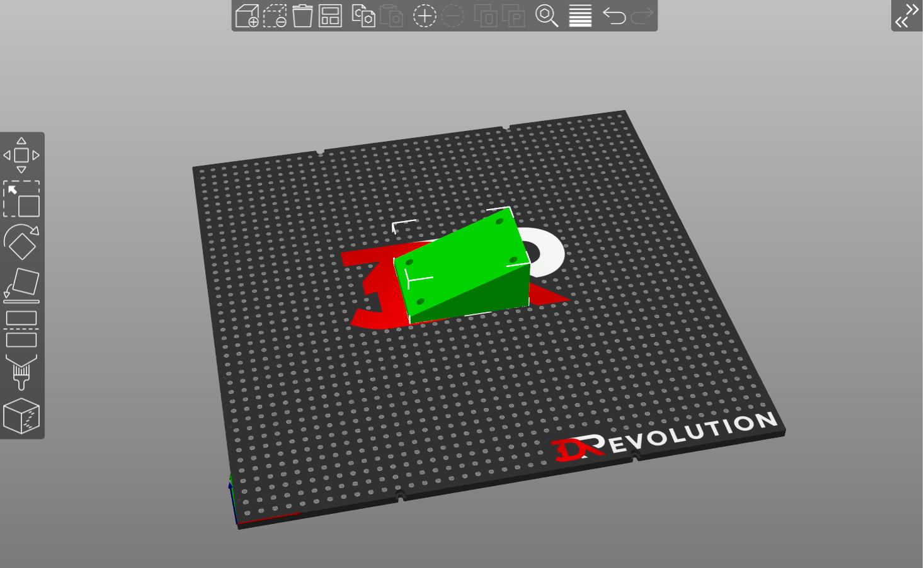Add an instance with the dashed-circle plus icon

pyautogui.click(x=425, y=16)
